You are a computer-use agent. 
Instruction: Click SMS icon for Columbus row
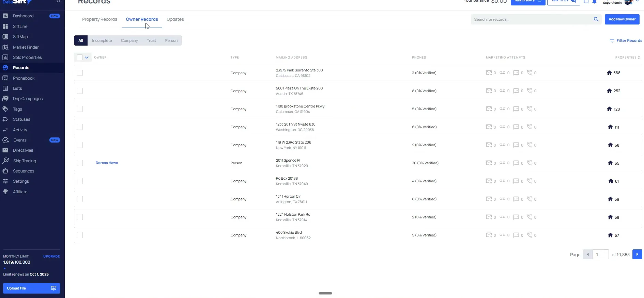pyautogui.click(x=516, y=109)
